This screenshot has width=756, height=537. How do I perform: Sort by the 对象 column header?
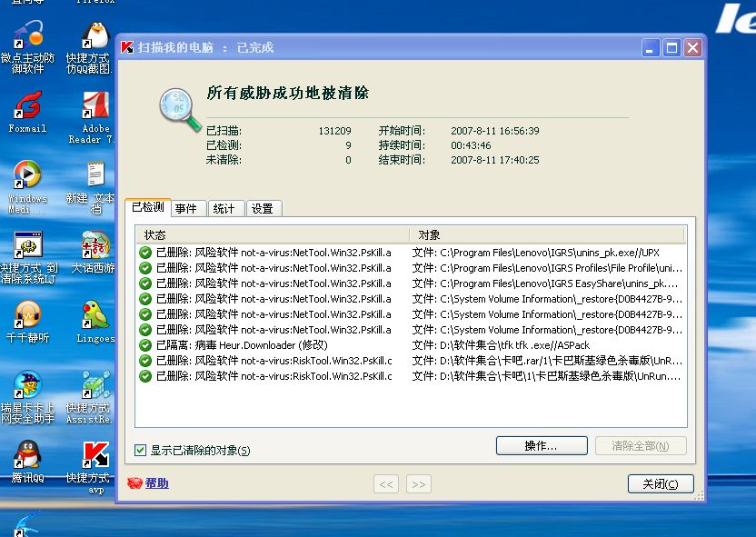pyautogui.click(x=547, y=234)
